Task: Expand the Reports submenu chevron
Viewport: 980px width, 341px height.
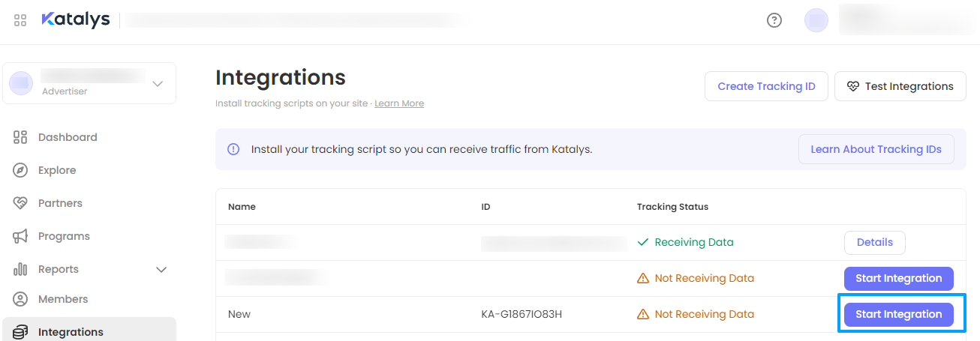Action: click(x=161, y=269)
